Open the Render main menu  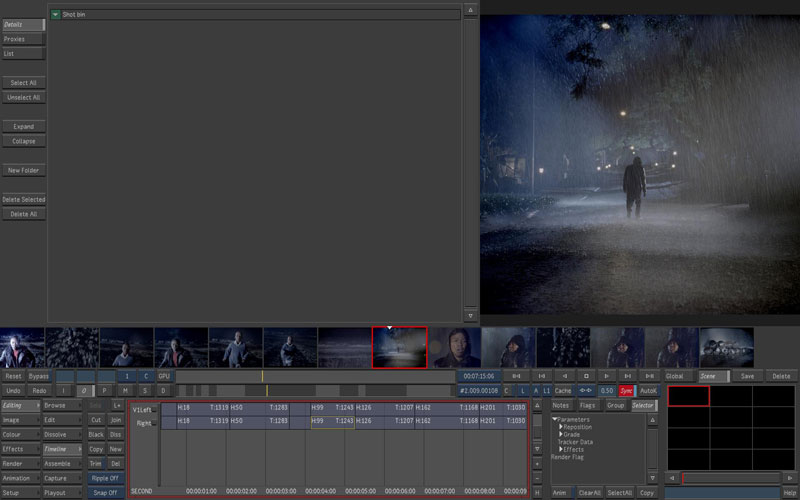tap(20, 464)
